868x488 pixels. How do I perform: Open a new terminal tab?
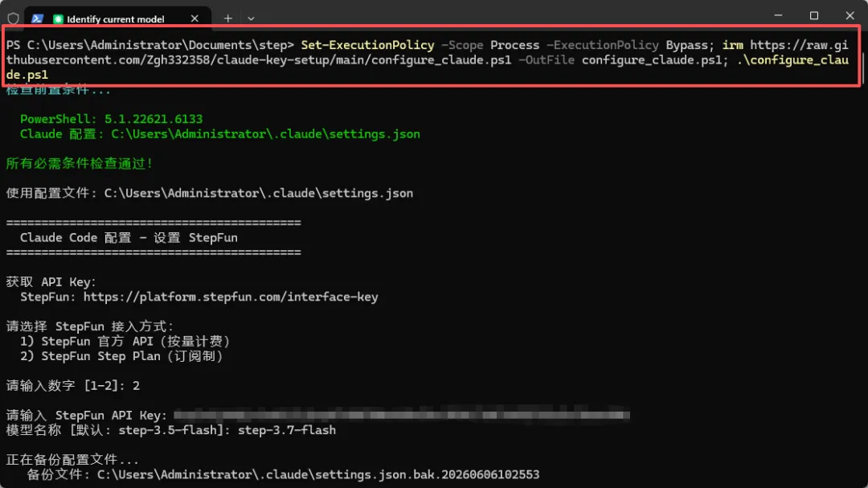click(x=227, y=18)
